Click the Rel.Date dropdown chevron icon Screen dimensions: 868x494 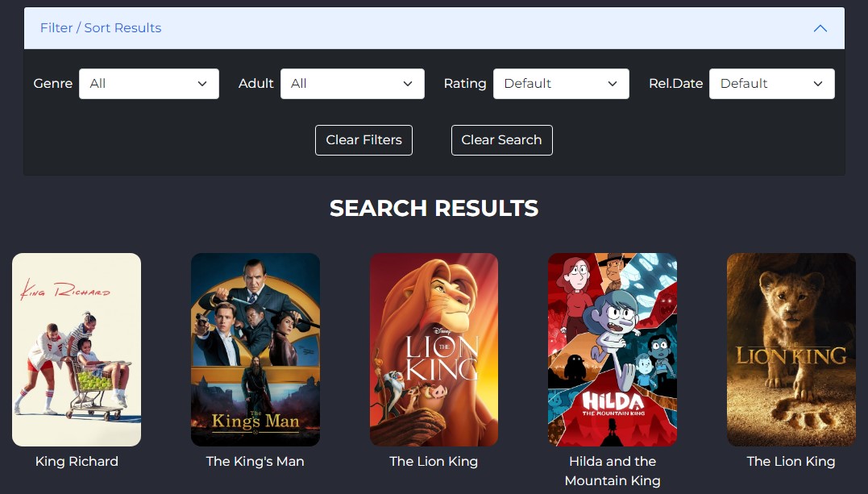point(817,84)
